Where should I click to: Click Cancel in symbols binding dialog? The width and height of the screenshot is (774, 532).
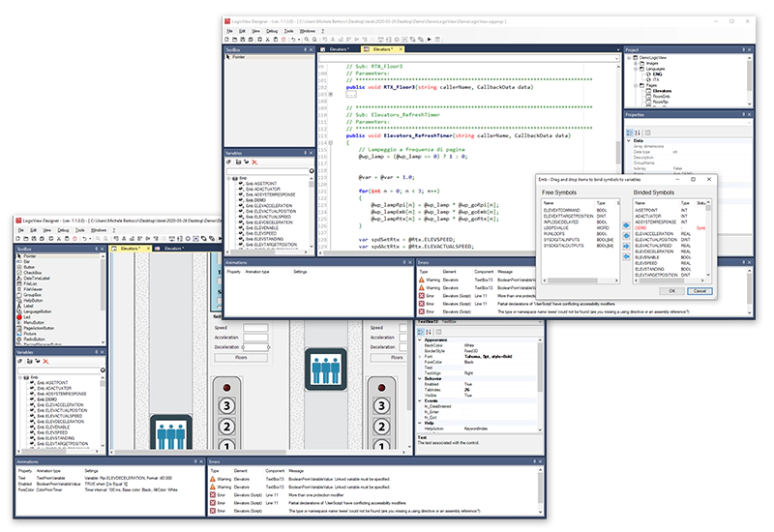coord(700,292)
